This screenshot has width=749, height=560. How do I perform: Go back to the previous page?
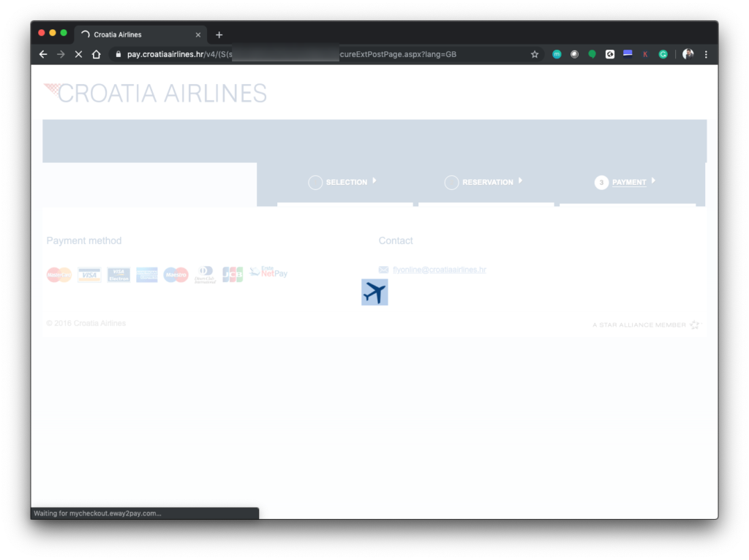[43, 54]
